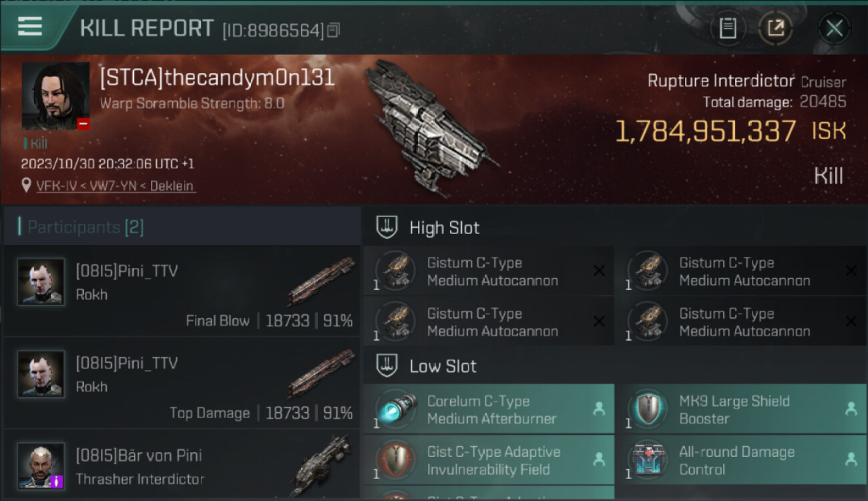View Pini_TTV top damage entry
The height and width of the screenshot is (501, 868).
[182, 383]
